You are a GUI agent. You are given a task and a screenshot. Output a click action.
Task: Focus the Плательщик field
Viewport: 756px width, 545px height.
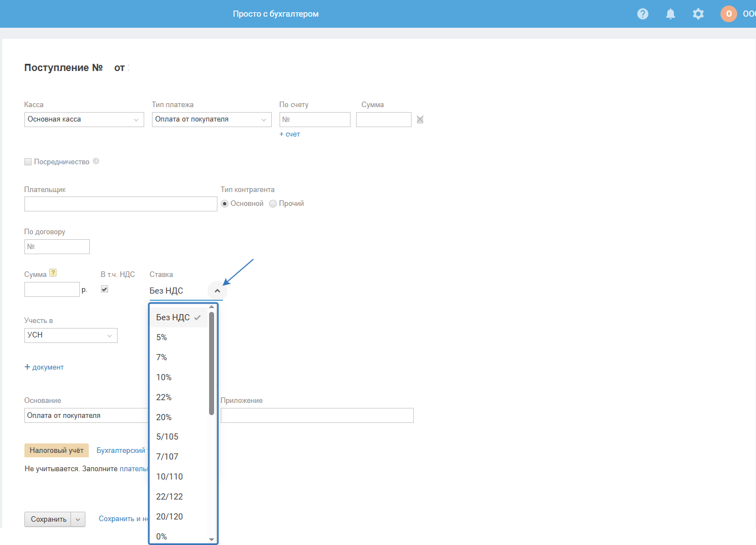[121, 204]
